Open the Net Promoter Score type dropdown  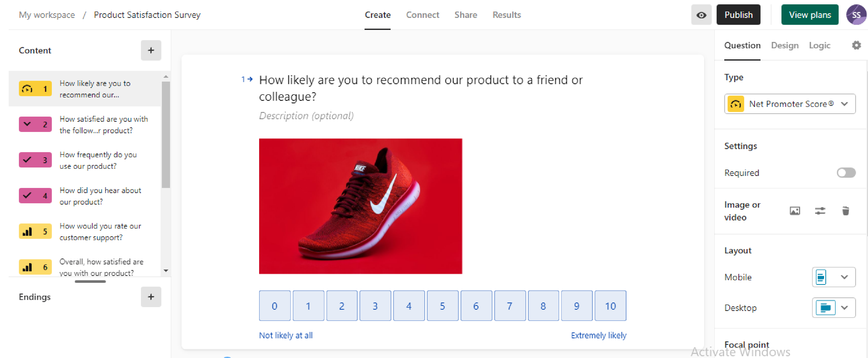pos(789,104)
